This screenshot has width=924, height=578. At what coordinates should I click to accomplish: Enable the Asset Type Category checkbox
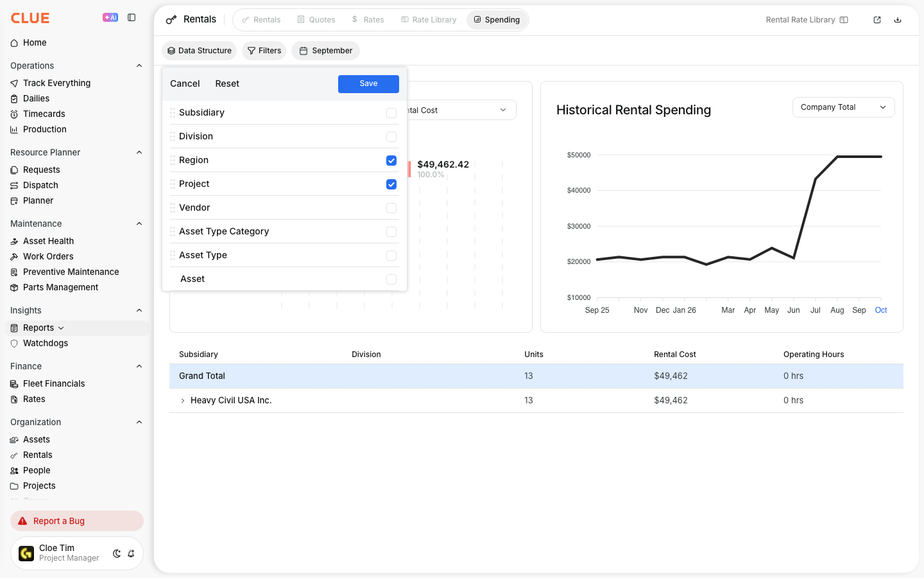click(391, 232)
